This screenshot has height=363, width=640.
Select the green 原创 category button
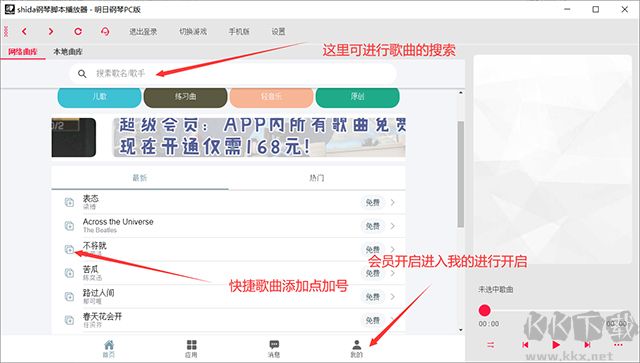358,97
